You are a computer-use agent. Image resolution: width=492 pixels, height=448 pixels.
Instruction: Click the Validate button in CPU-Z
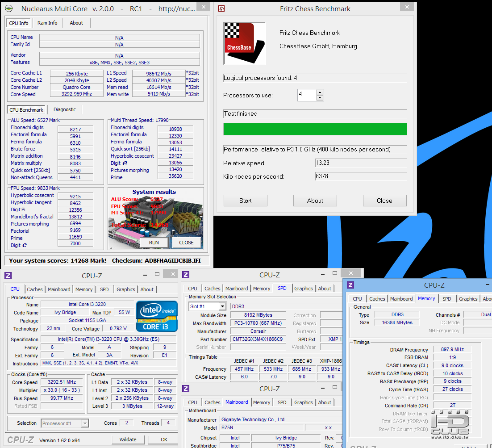(x=128, y=440)
